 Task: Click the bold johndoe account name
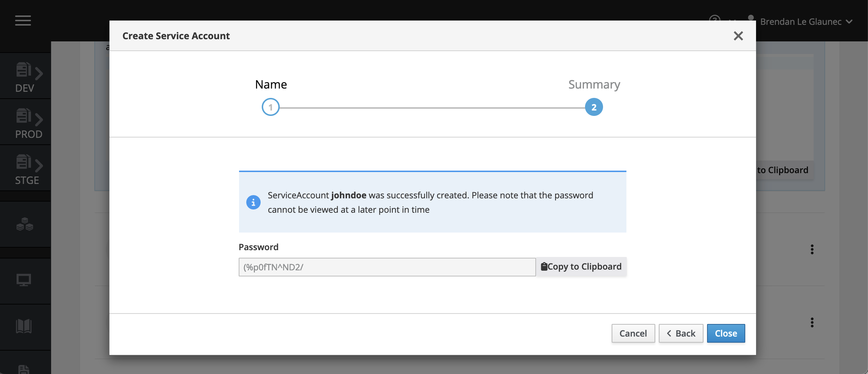point(348,195)
